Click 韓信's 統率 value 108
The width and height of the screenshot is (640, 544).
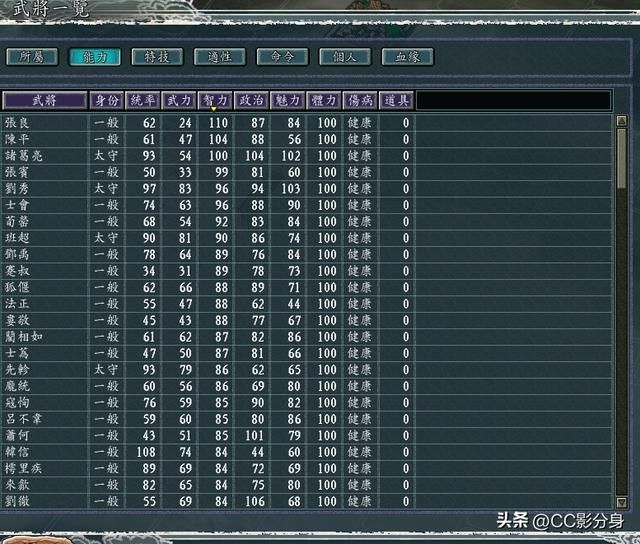[146, 452]
